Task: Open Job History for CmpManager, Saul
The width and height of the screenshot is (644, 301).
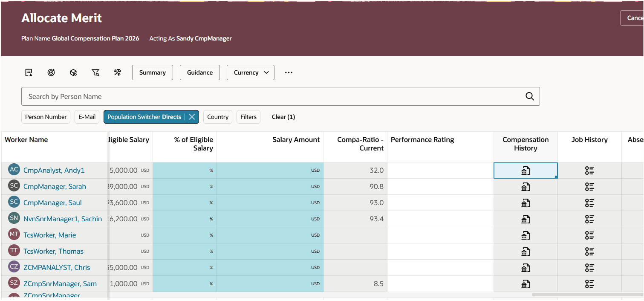Action: pyautogui.click(x=589, y=203)
